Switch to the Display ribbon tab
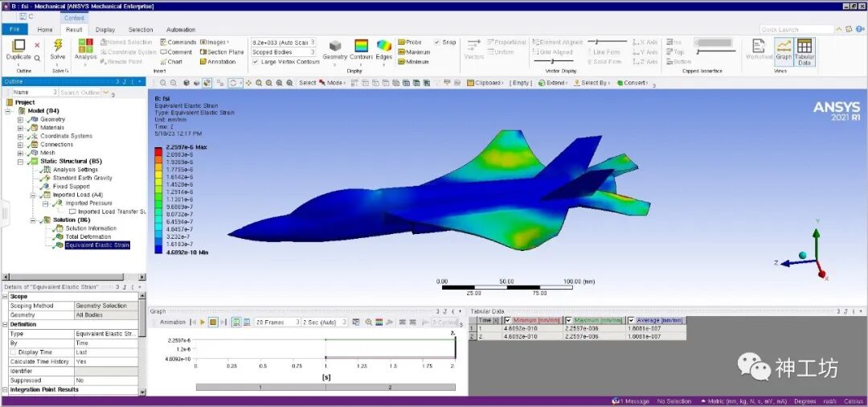The height and width of the screenshot is (407, 868). click(x=105, y=30)
